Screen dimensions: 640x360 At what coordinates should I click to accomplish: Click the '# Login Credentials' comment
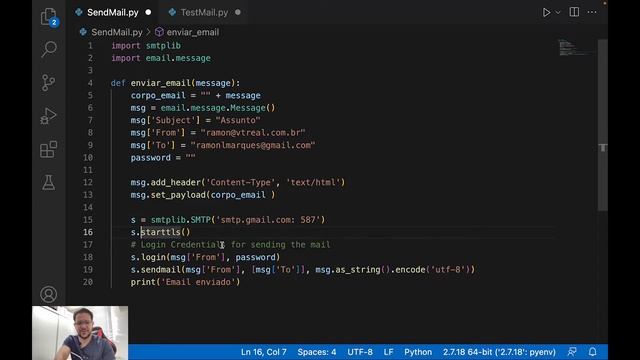[x=231, y=245]
